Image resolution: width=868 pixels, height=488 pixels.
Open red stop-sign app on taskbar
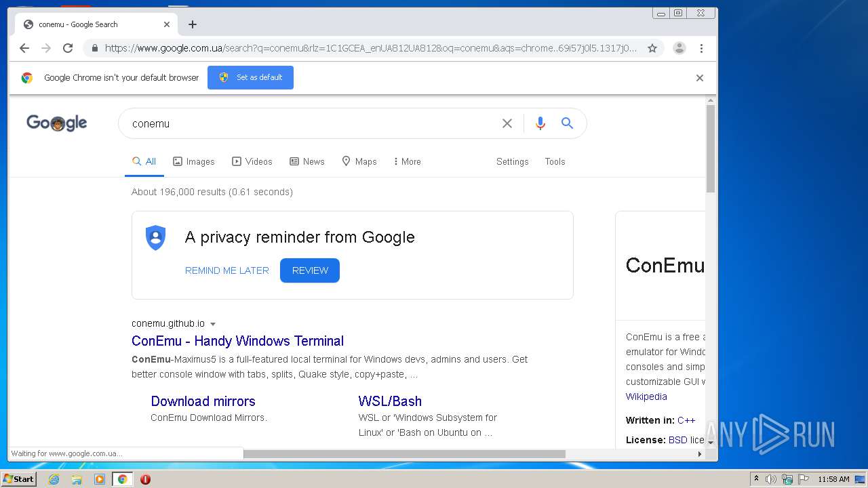145,479
